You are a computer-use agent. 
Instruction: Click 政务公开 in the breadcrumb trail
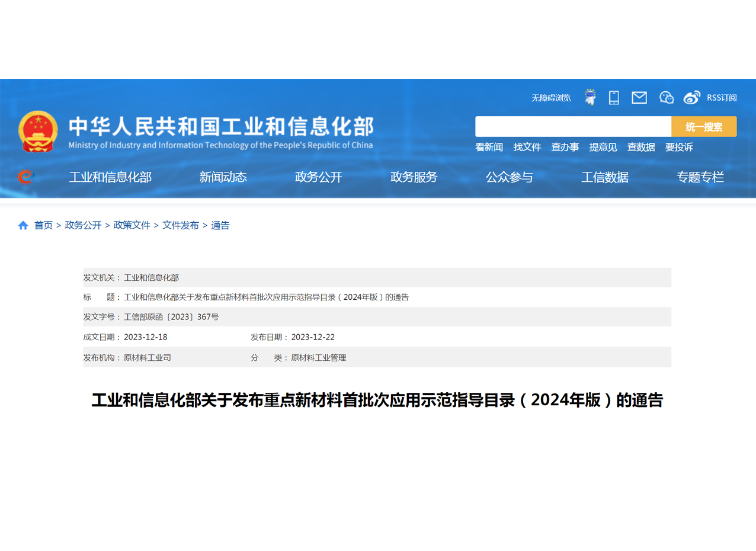(x=84, y=225)
